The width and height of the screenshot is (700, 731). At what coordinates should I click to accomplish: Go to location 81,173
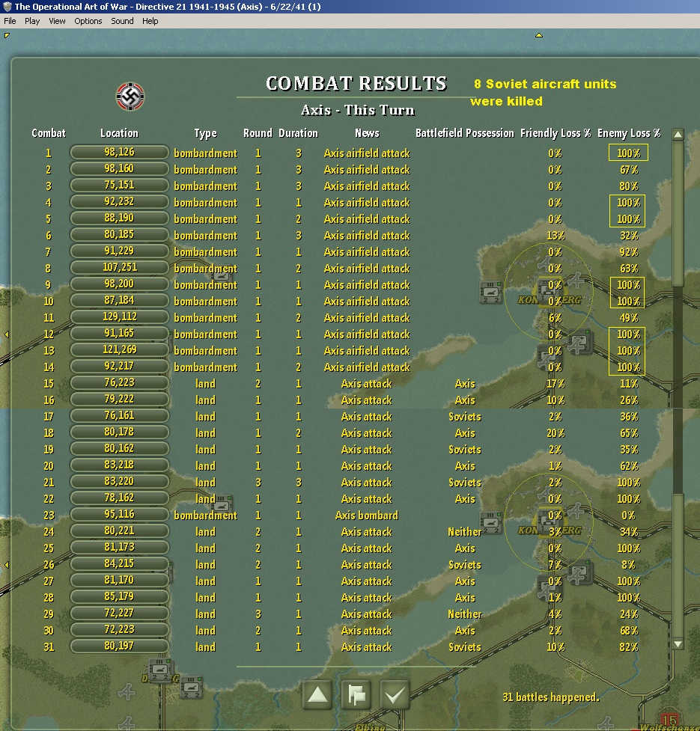(119, 548)
